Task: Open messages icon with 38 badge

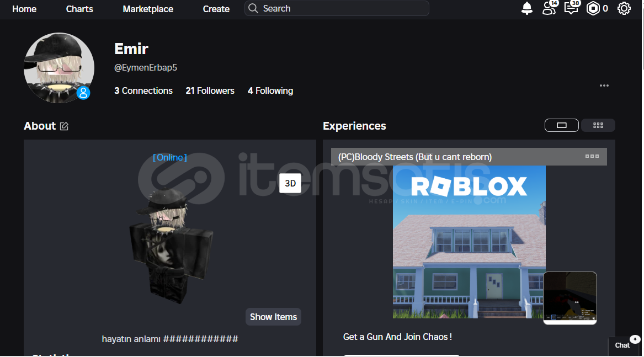Action: [572, 8]
